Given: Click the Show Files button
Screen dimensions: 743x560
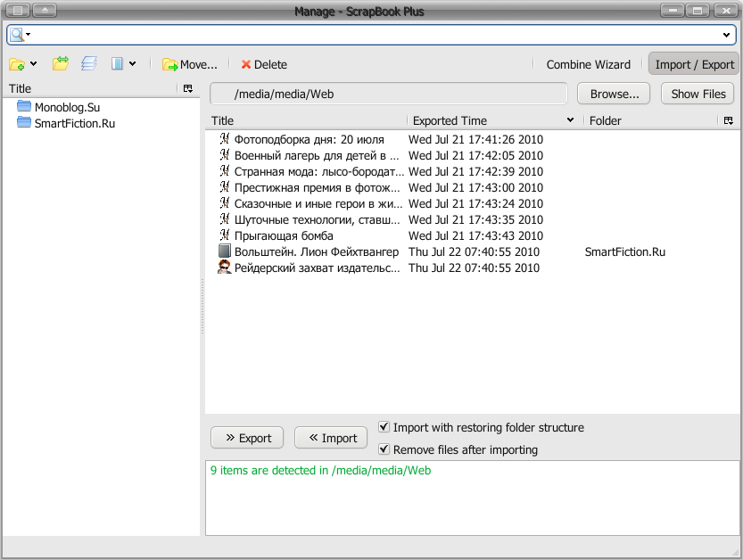Looking at the screenshot, I should (698, 94).
